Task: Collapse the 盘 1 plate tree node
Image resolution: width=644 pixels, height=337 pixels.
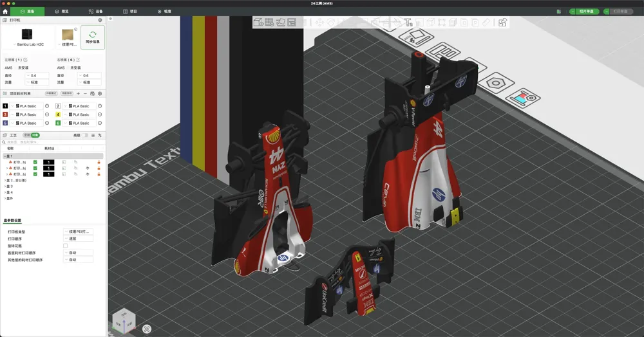Action: click(5, 156)
